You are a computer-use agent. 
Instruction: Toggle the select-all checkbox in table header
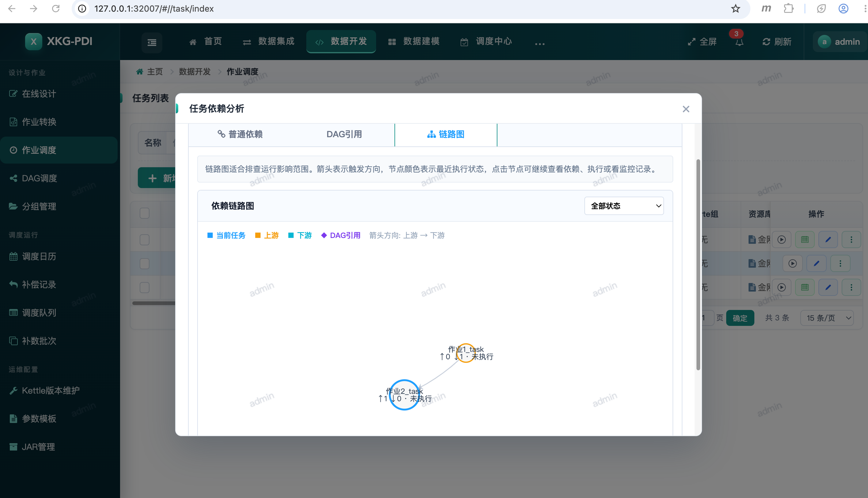pyautogui.click(x=145, y=213)
